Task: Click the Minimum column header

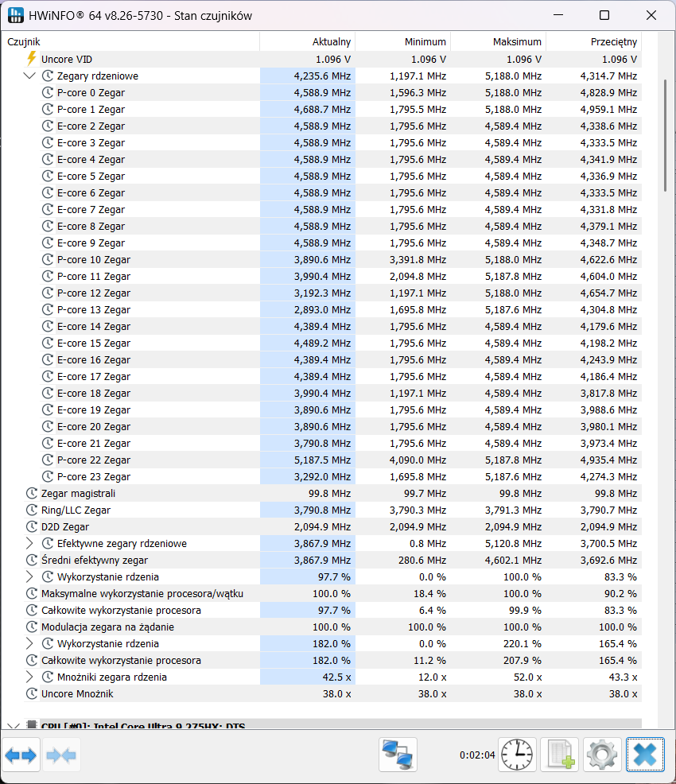Action: pos(403,42)
